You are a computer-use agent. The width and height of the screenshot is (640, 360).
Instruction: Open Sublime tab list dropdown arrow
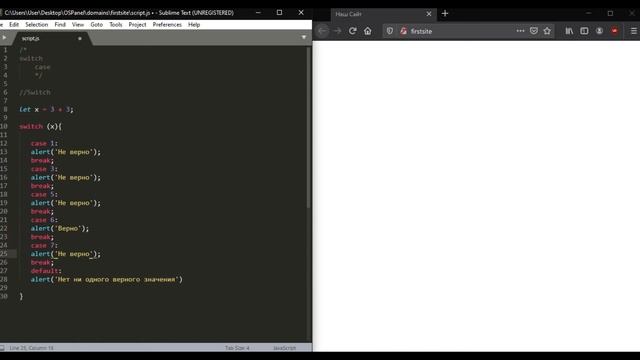point(304,37)
